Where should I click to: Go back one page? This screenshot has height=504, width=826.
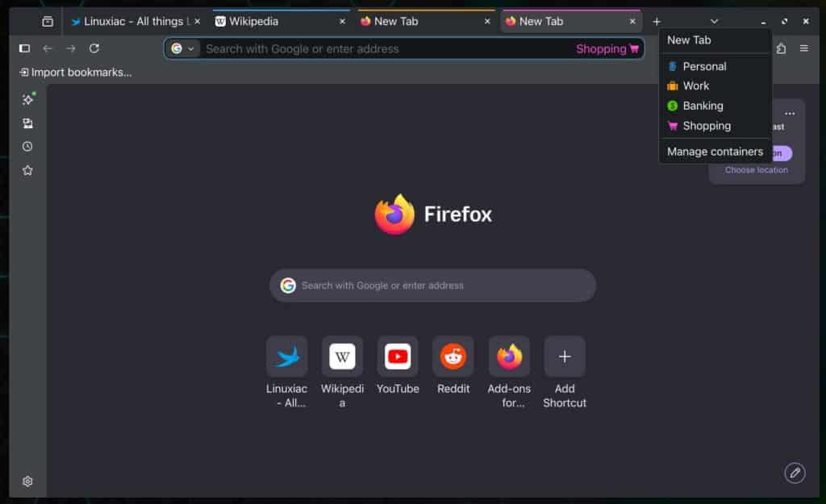[48, 48]
